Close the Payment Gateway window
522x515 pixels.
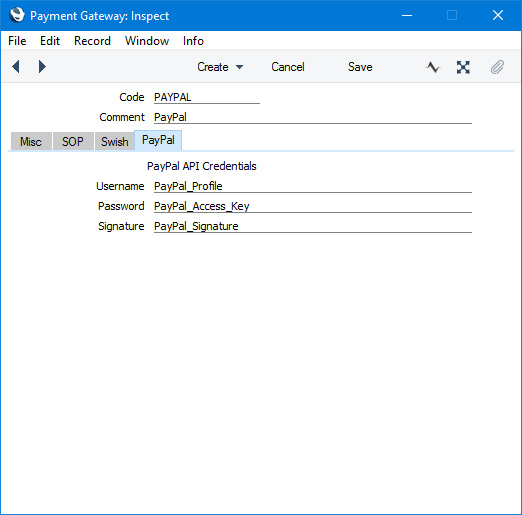click(x=498, y=15)
